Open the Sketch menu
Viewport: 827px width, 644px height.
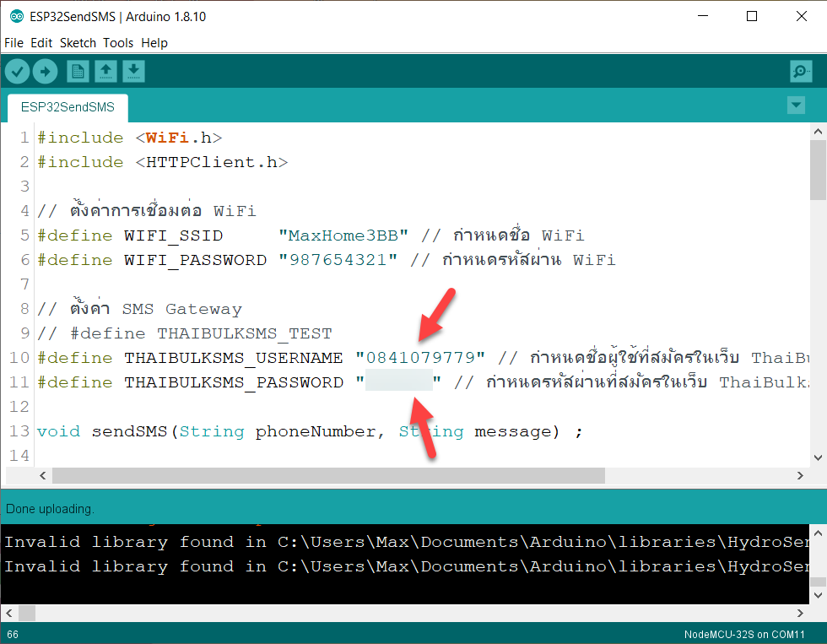click(78, 43)
